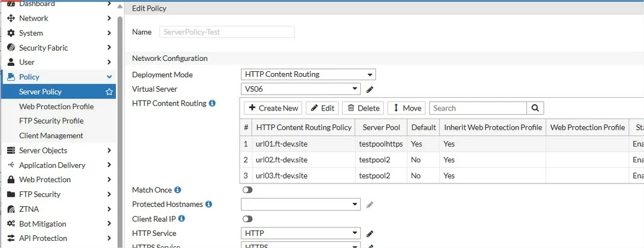Sort by Inherit Web Protection Profile header
Screen dimensions: 644x248
[493, 128]
